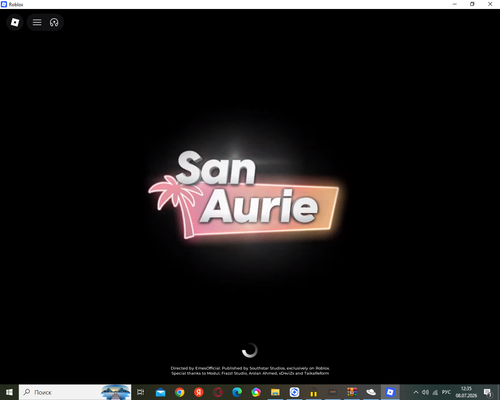
Task: Open Google Chrome from the taskbar
Action: (x=180, y=392)
